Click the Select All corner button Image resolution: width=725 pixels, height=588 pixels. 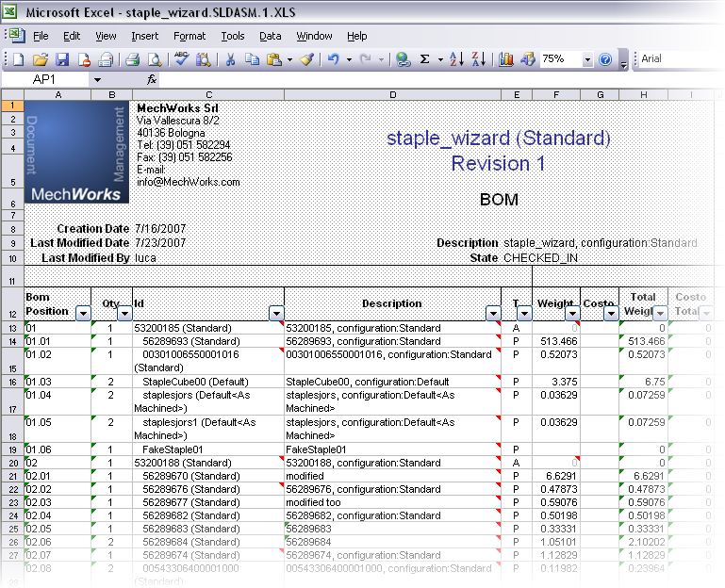12,95
